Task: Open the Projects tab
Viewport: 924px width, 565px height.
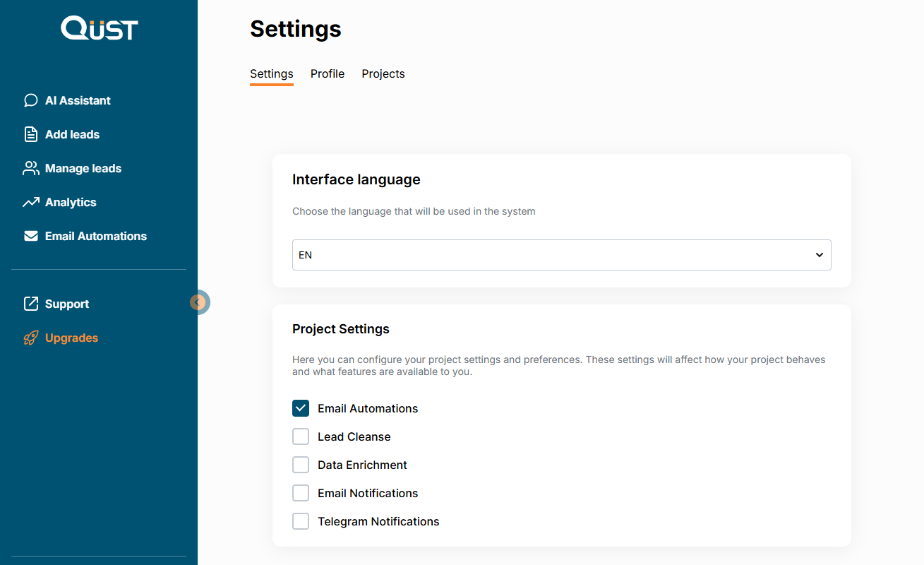Action: point(383,74)
